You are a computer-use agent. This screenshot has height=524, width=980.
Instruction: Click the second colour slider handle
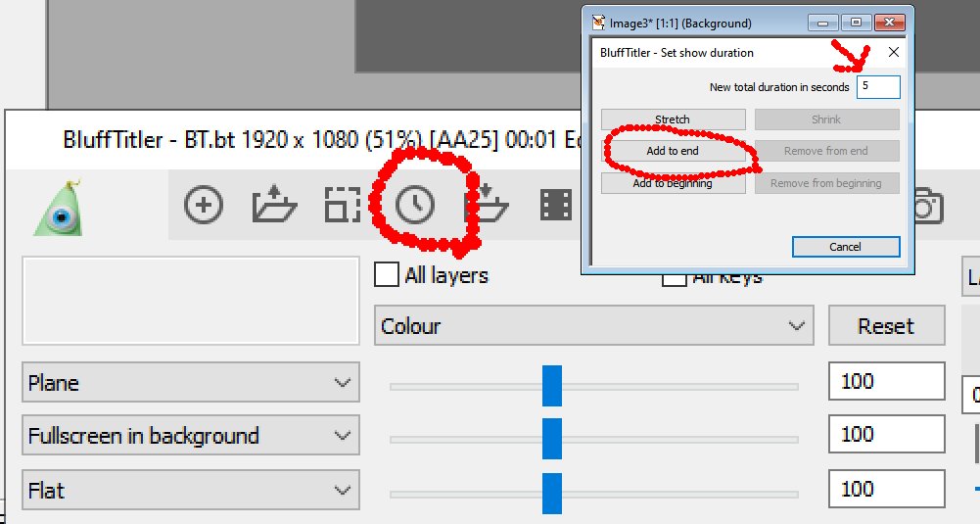click(x=552, y=439)
